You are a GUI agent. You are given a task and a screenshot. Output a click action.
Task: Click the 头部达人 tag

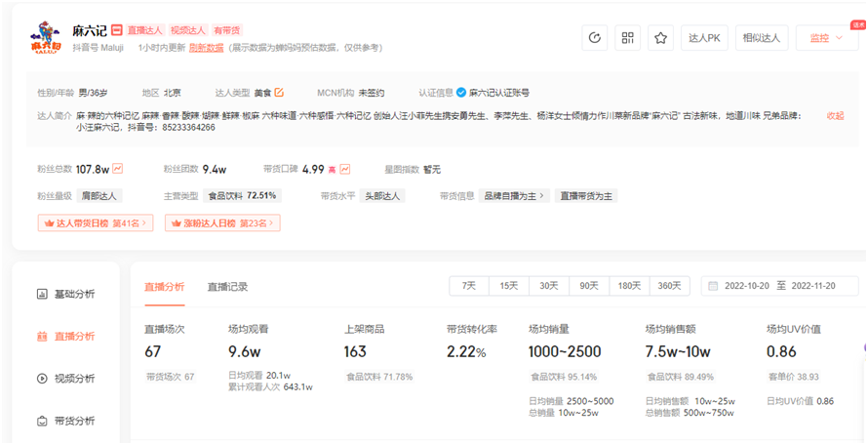tap(382, 195)
